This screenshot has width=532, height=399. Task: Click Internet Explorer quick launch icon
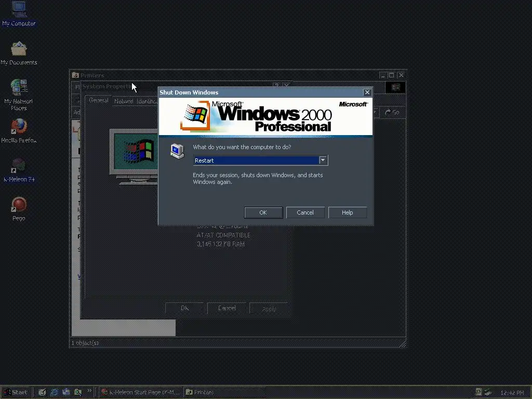(x=54, y=392)
